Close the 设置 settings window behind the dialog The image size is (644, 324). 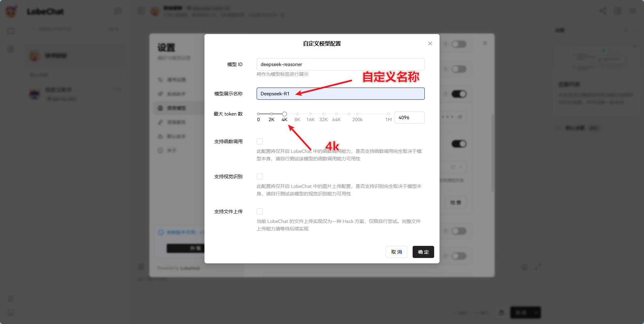pos(485,43)
